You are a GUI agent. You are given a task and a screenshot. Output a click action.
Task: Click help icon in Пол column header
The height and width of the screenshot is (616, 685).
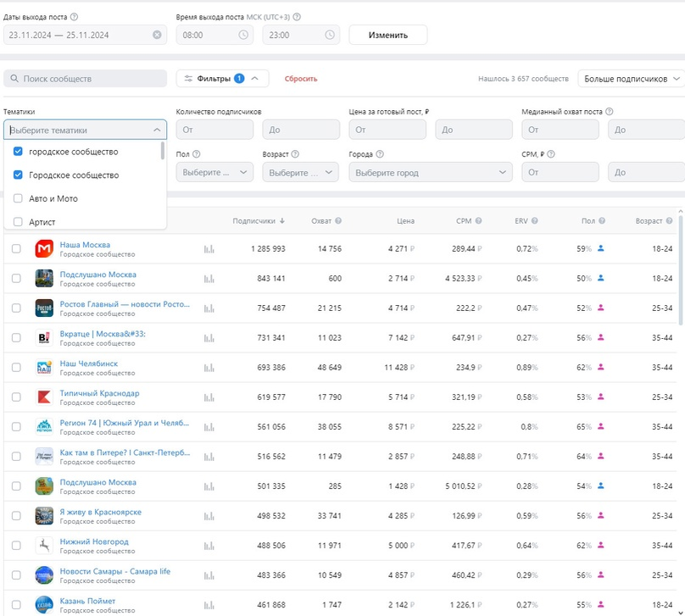(x=602, y=221)
